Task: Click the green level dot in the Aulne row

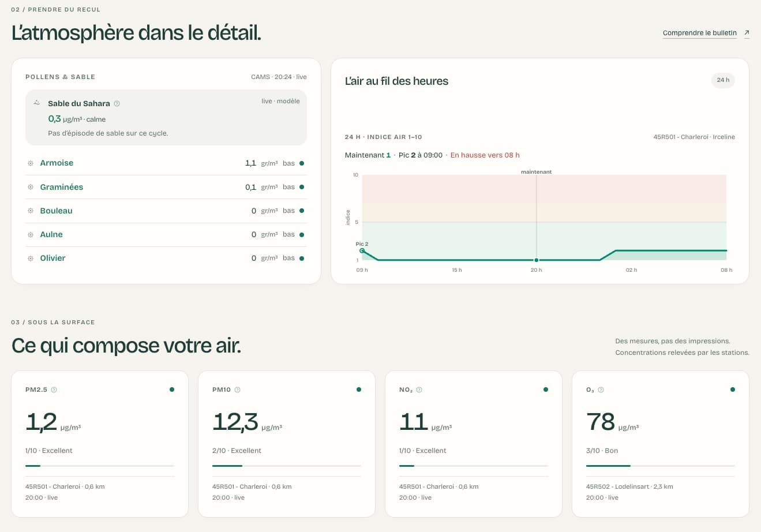Action: [x=302, y=235]
